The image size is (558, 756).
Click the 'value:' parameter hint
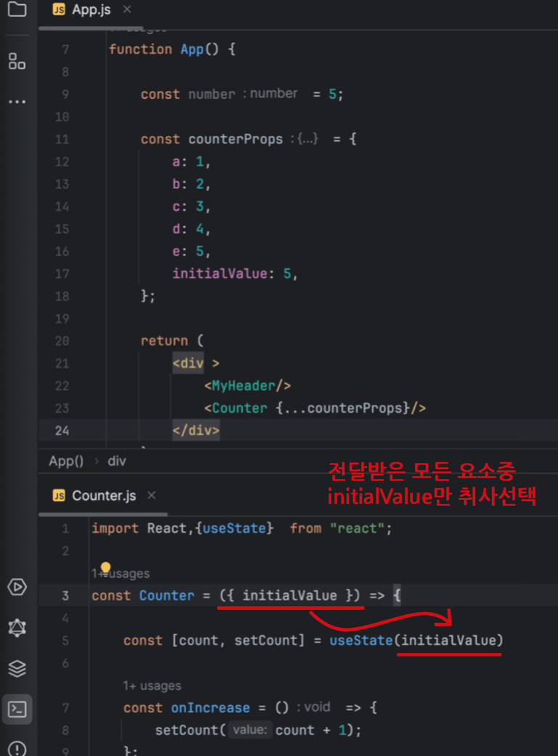click(249, 730)
